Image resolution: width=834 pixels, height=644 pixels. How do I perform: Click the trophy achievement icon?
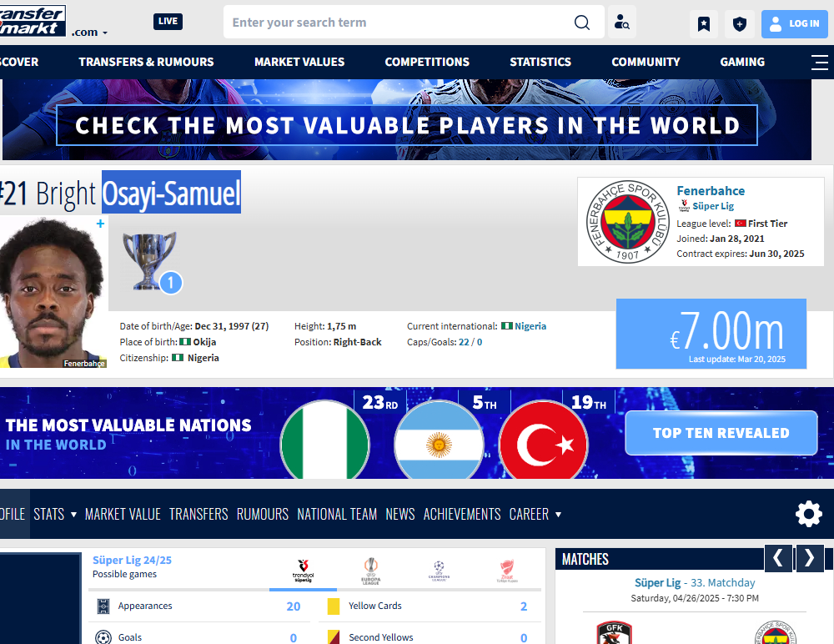150,260
